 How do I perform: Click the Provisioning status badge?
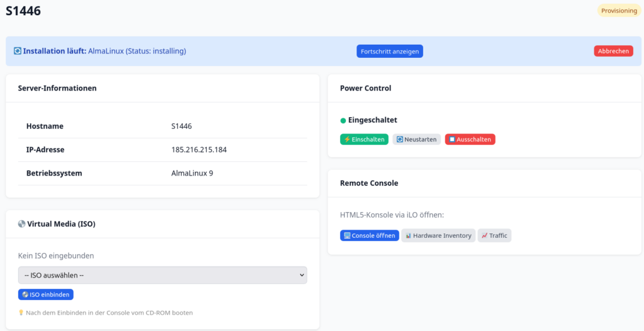pos(619,11)
